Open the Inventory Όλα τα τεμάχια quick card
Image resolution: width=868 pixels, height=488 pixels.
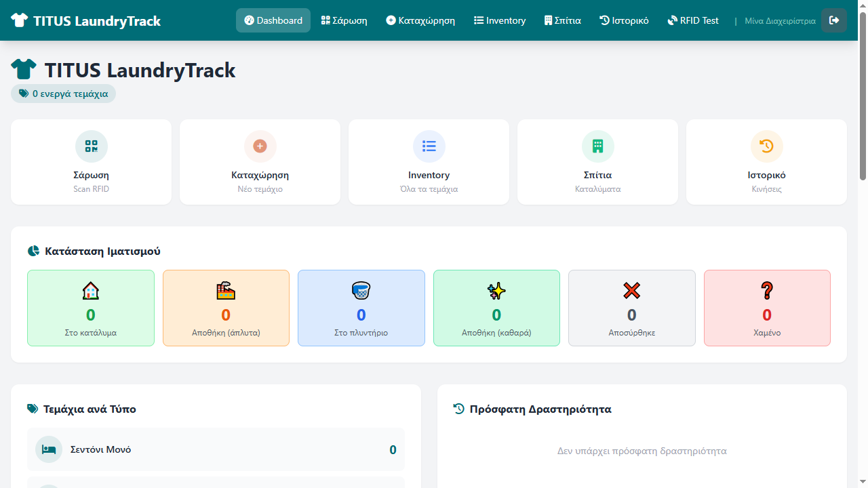click(429, 162)
